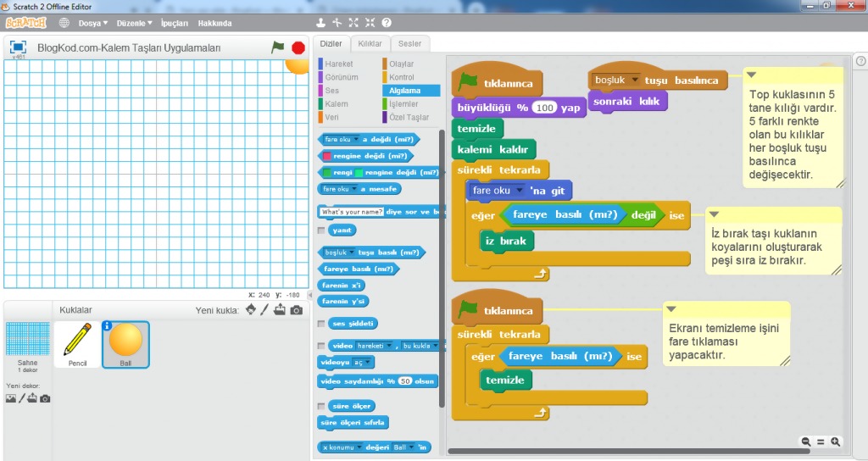Toggle the yanıt reporter checkbox

pos(321,230)
